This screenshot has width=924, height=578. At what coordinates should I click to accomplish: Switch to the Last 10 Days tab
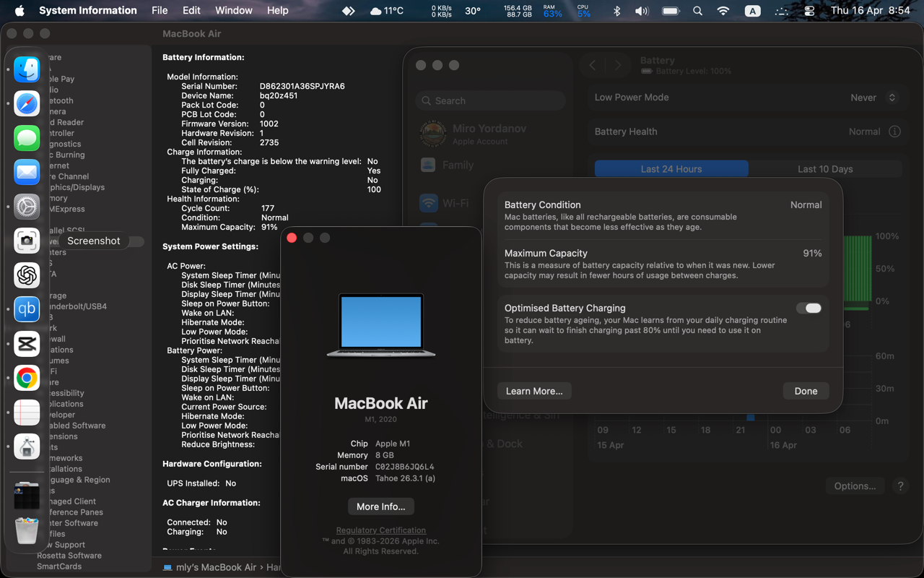[x=824, y=169]
